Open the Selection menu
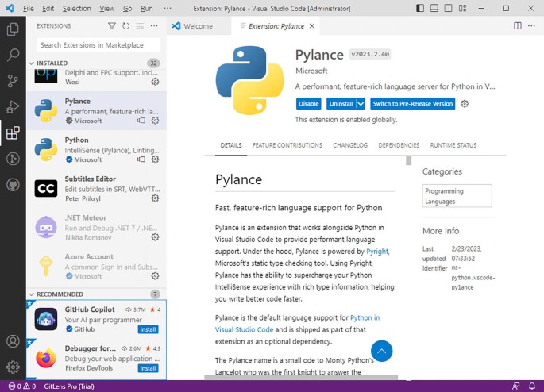The width and height of the screenshot is (544, 392). click(x=77, y=8)
